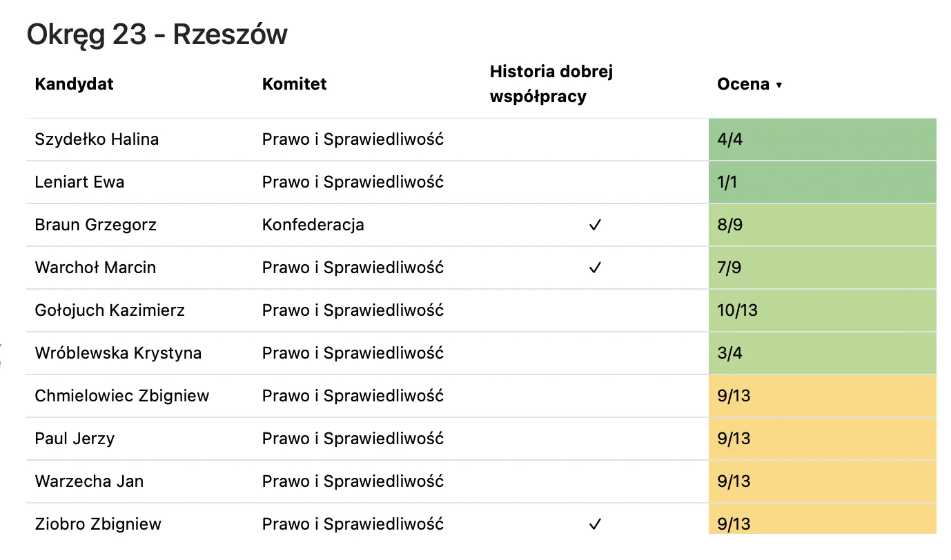Click the 8/9 score cell for Braun
Viewport: 951px width, 560px height.
point(823,225)
